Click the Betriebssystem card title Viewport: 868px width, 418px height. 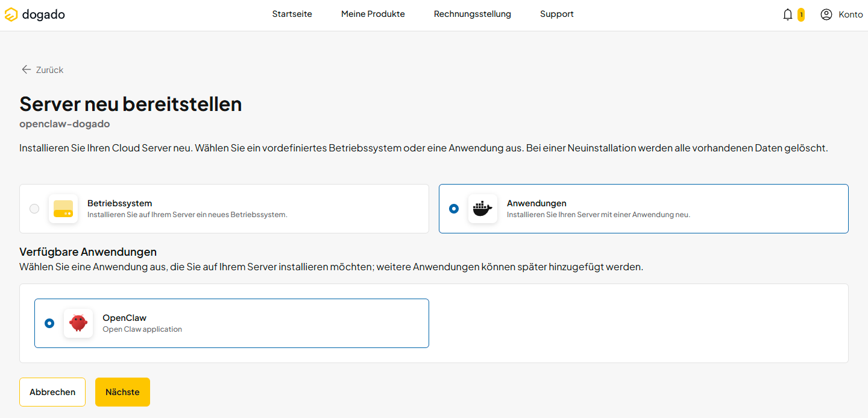(x=119, y=203)
